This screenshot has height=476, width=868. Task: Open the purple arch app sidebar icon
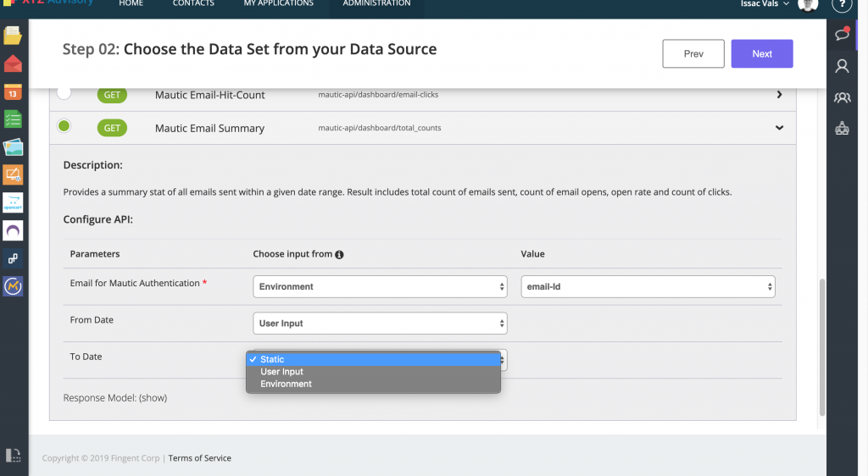tap(13, 230)
